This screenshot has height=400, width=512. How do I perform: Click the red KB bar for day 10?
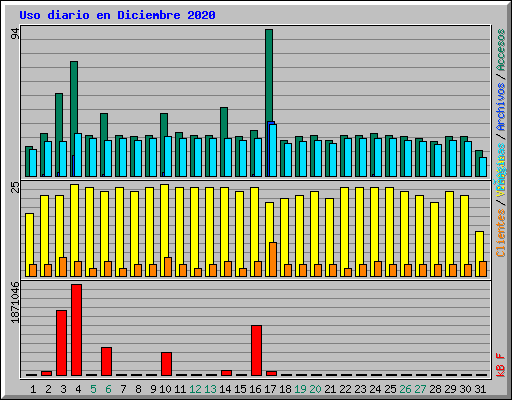click(x=166, y=364)
